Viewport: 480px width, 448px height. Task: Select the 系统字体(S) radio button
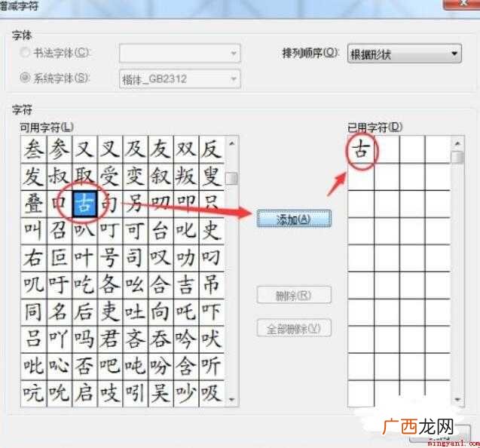tap(24, 78)
